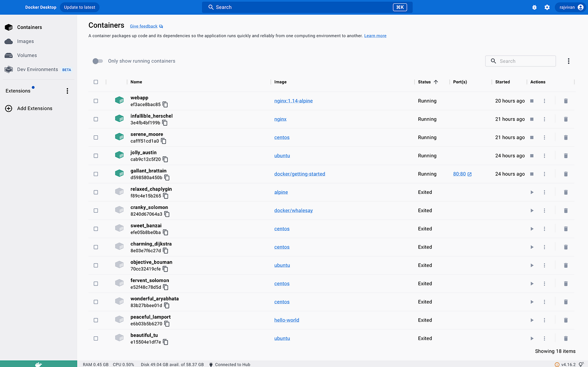Click the Extensions heading
The height and width of the screenshot is (367, 588).
click(x=18, y=91)
